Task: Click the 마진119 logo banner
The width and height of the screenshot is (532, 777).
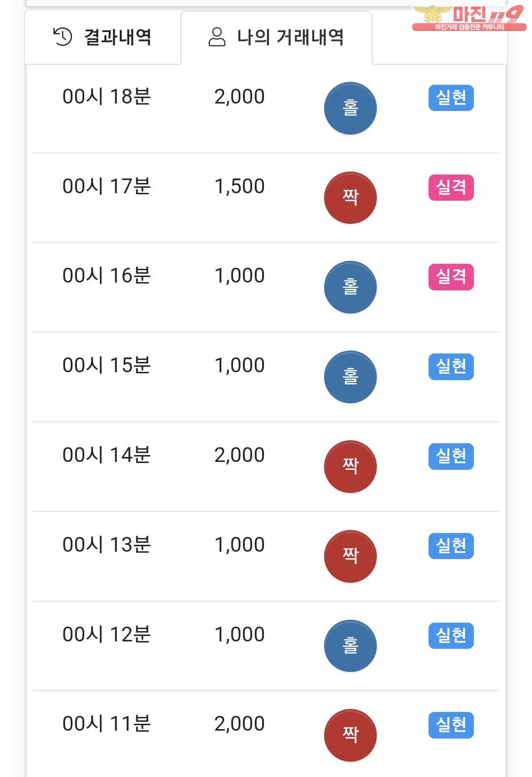Action: 469,18
